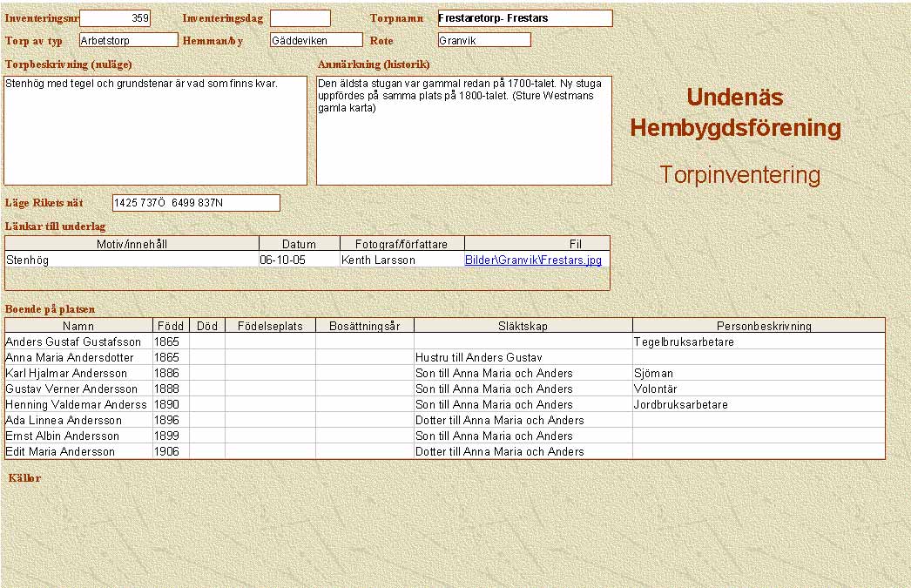This screenshot has width=911, height=588.
Task: Click the Släktskap cell Hustru till Anders Gustav
Action: click(523, 358)
